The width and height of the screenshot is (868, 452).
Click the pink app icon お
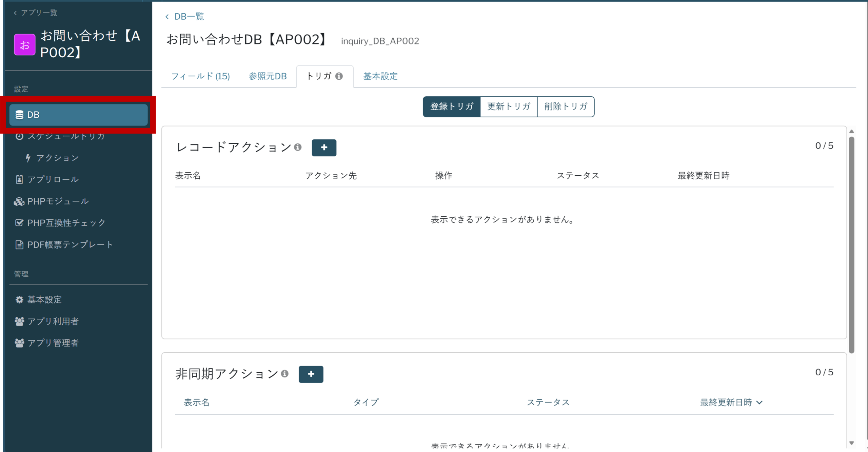pos(24,44)
